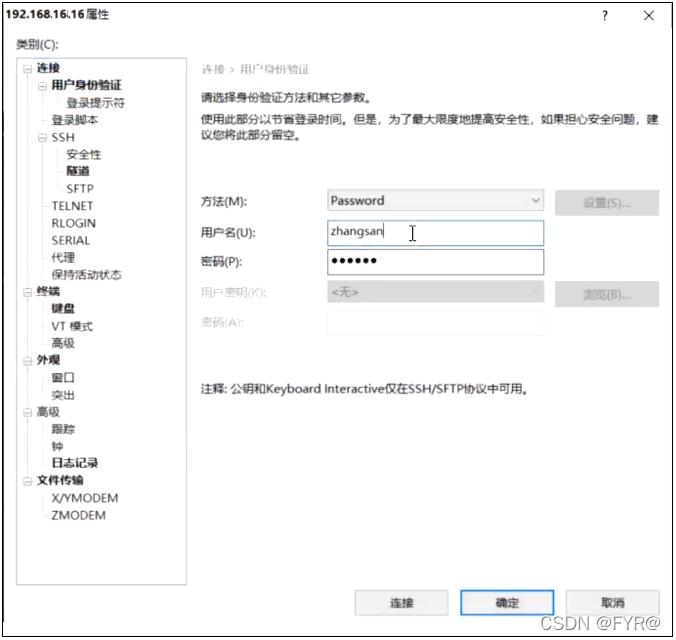Collapse the SSH tree node
This screenshot has height=640, width=676.
(x=42, y=138)
